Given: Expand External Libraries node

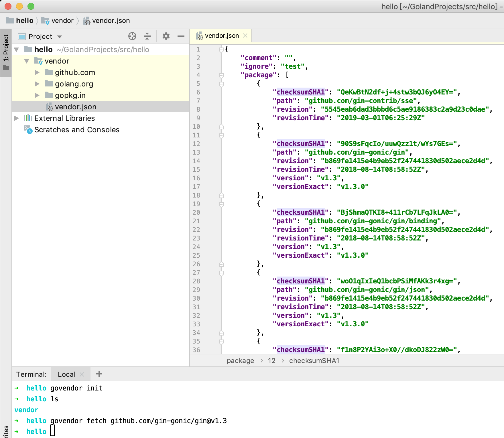Looking at the screenshot, I should click(17, 118).
